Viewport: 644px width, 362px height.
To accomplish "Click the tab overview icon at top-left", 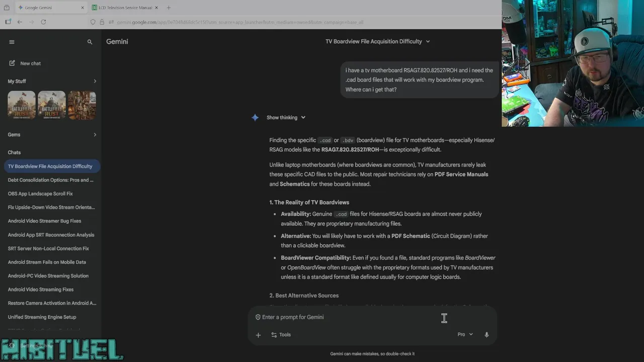I will [7, 8].
